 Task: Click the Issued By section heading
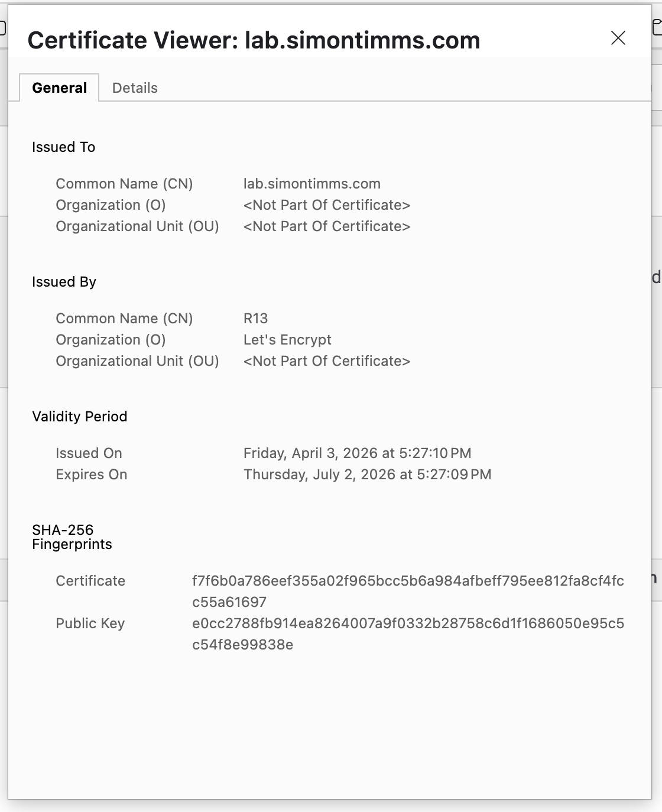tap(64, 282)
